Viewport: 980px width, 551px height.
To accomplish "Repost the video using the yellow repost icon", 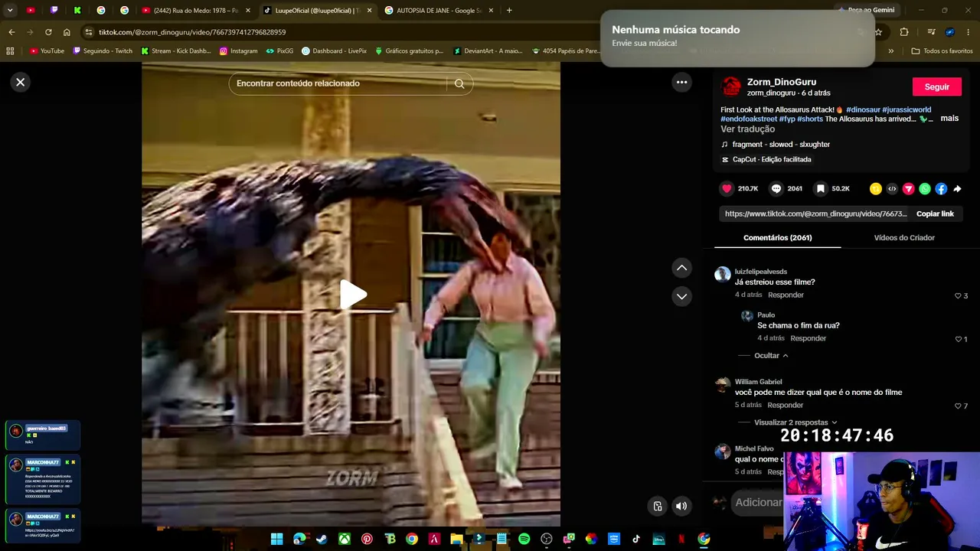I will (x=875, y=188).
